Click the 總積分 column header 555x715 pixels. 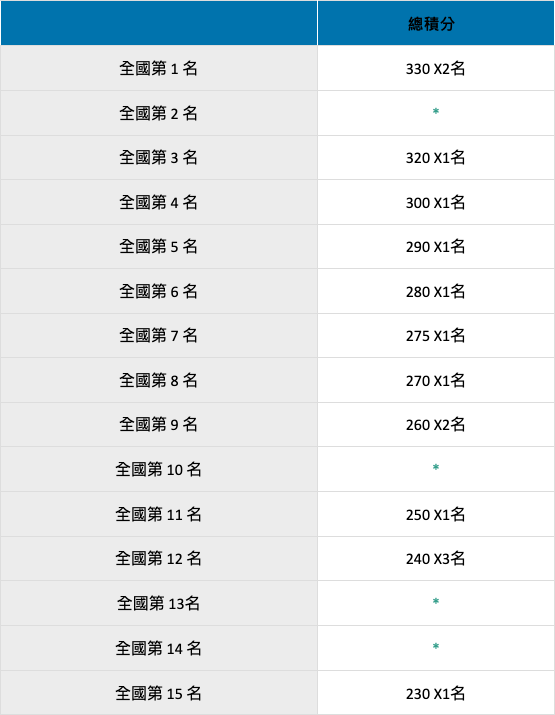(431, 24)
